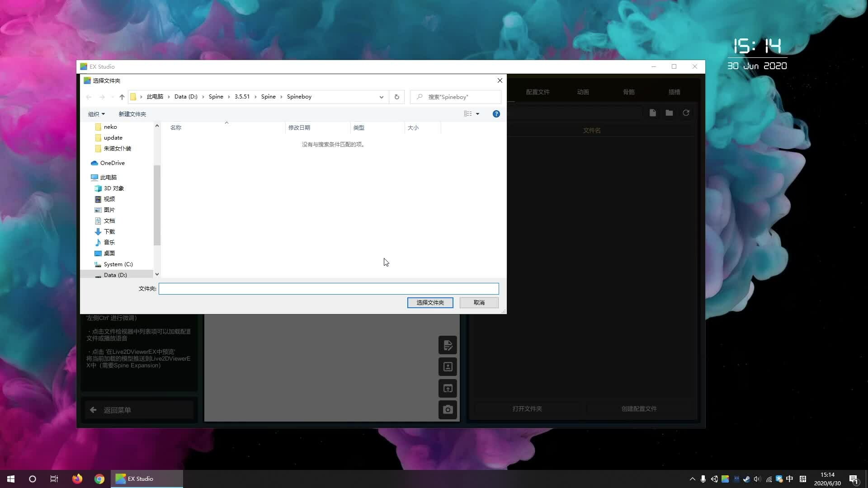Click the Spine 3.5.51 breadcrumb segment

242,97
